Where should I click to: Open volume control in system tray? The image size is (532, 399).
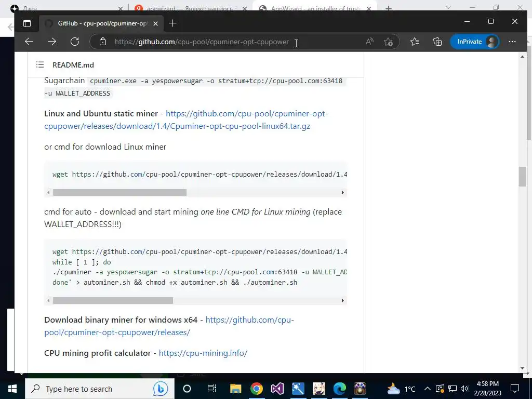464,389
